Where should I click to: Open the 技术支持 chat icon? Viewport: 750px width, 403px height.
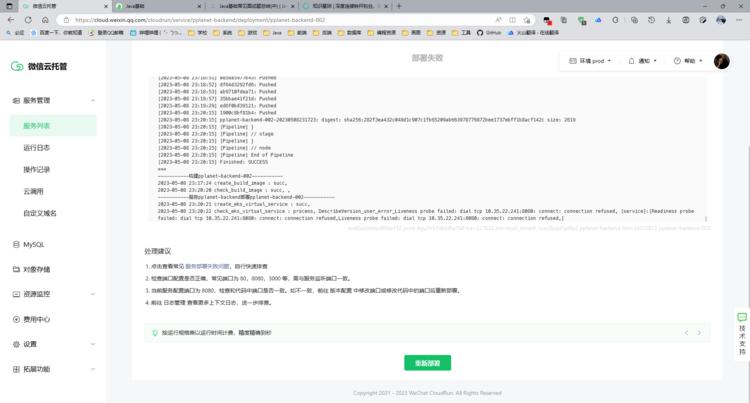tap(742, 317)
